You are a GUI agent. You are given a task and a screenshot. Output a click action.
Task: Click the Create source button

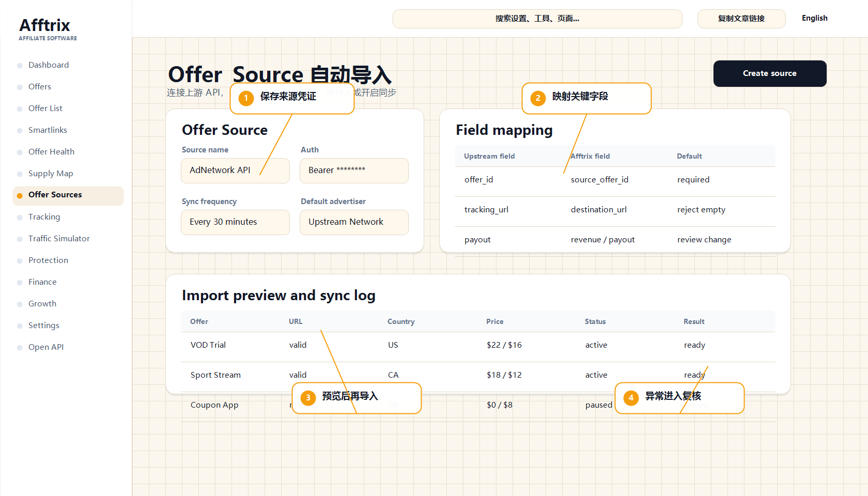pos(770,73)
